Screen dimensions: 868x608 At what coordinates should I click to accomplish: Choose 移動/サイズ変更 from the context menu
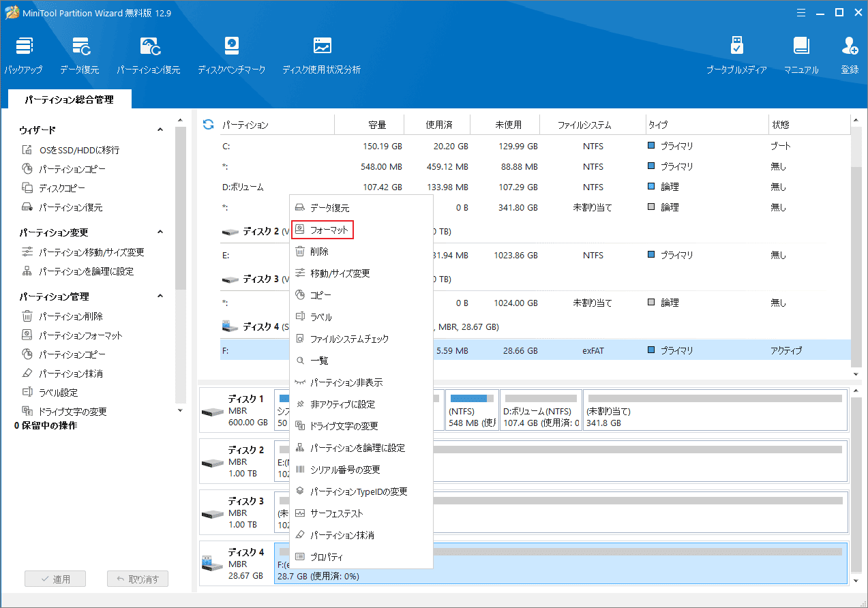(361, 273)
